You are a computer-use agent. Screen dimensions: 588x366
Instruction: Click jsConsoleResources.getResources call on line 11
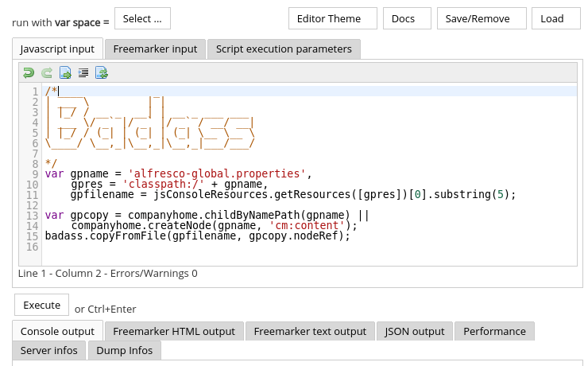[252, 194]
